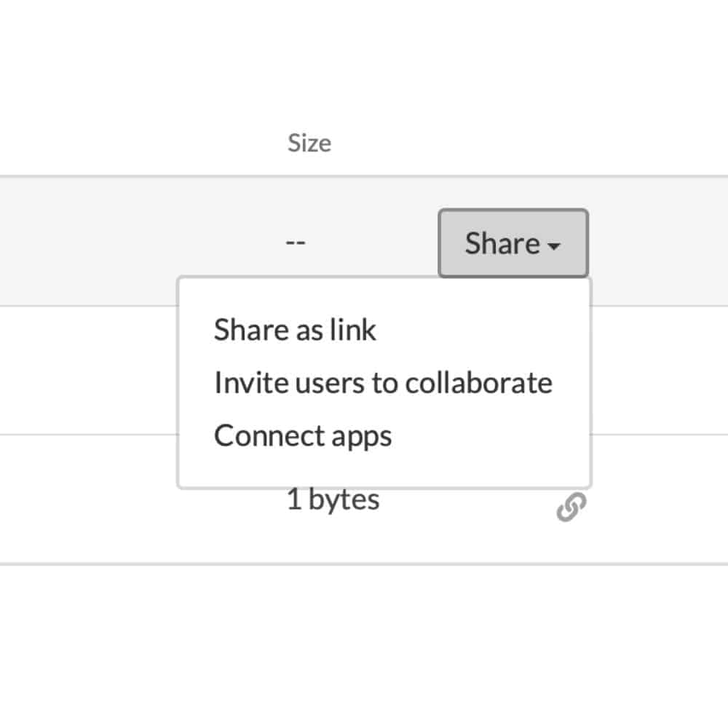The width and height of the screenshot is (728, 728).
Task: Choose "Share as link" from menu
Action: (x=295, y=330)
